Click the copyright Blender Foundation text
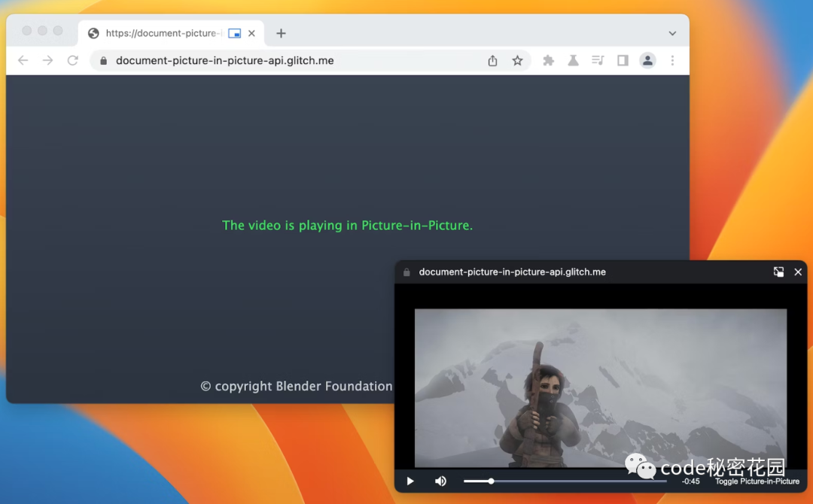This screenshot has width=813, height=504. (297, 386)
